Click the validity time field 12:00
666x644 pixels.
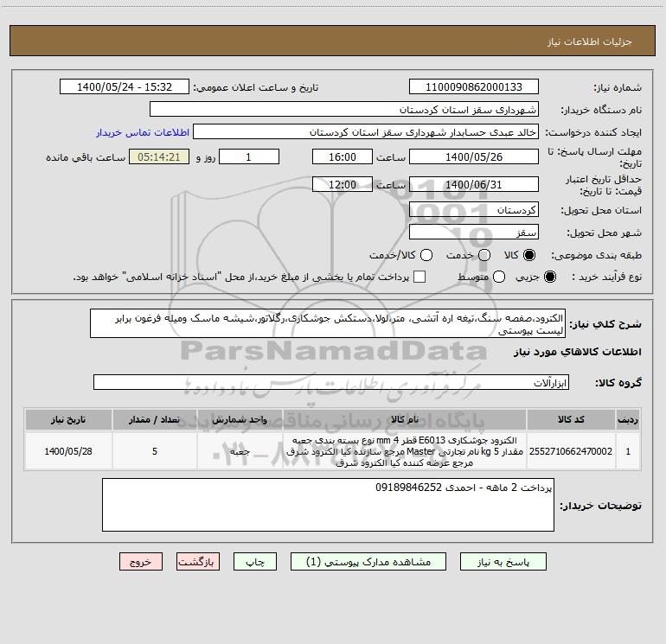(x=343, y=184)
